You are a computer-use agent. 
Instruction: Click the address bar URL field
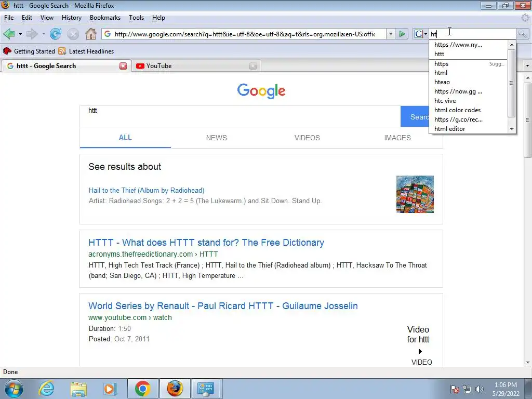(244, 34)
